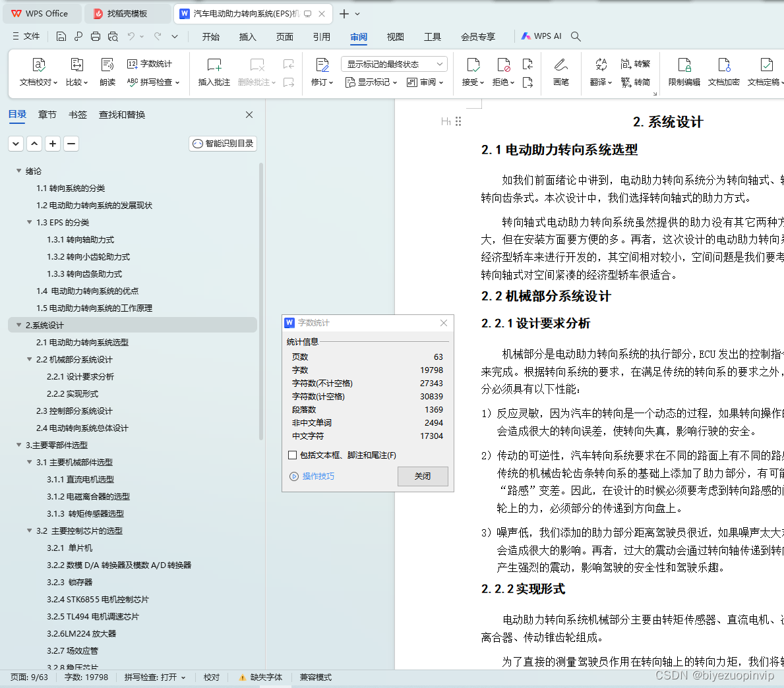Collapse 3.2 主要控制芯片的选型 node

[30, 530]
